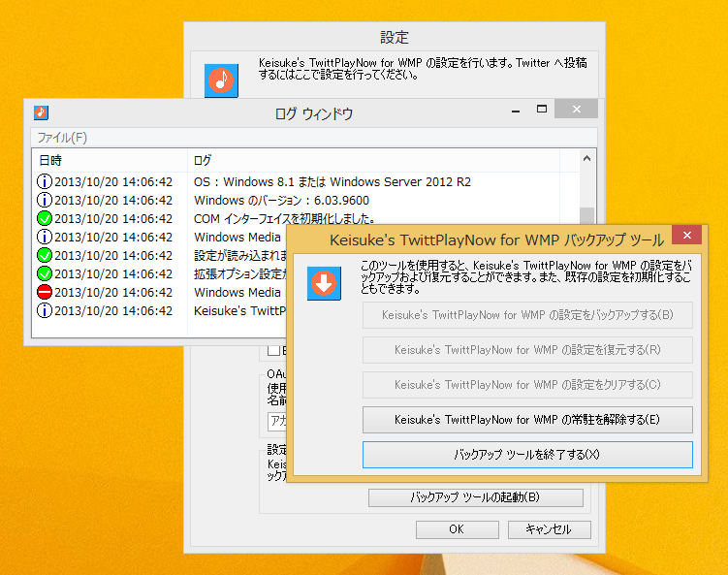Click OK in the 設定 window
This screenshot has height=575, width=728.
(x=457, y=529)
